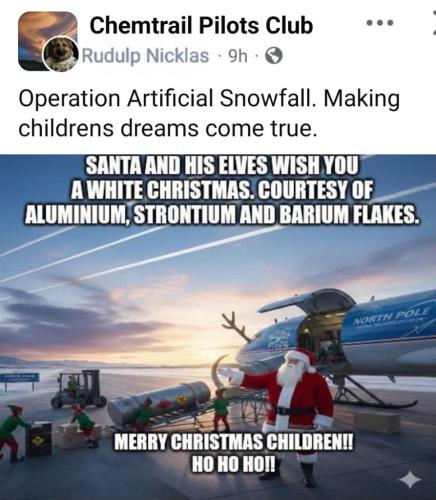
Task: Visit Rudulp Nicklas profile
Action: pos(145,56)
